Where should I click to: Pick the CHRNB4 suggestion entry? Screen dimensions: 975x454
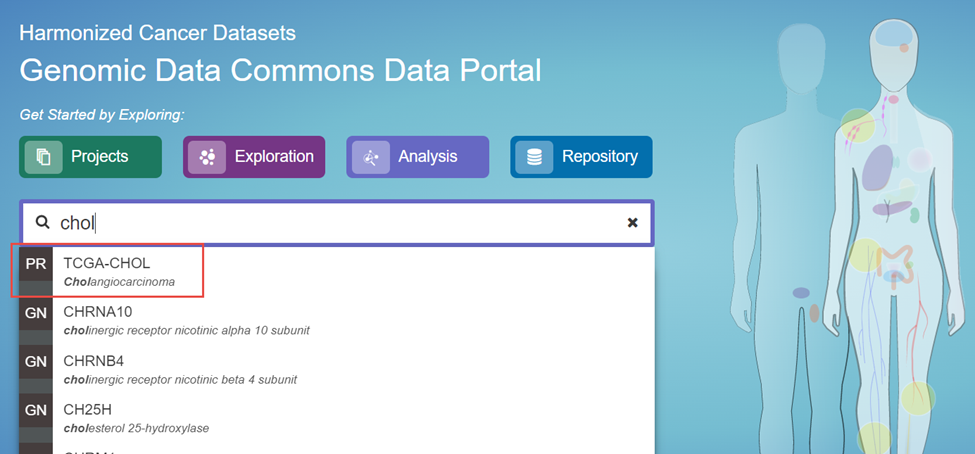click(x=180, y=369)
